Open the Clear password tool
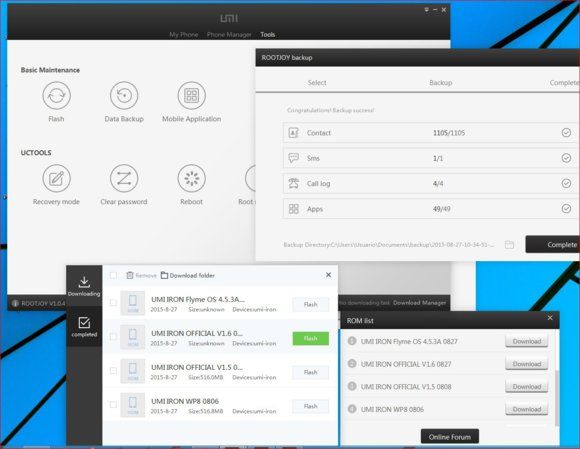This screenshot has width=580, height=449. click(x=124, y=178)
